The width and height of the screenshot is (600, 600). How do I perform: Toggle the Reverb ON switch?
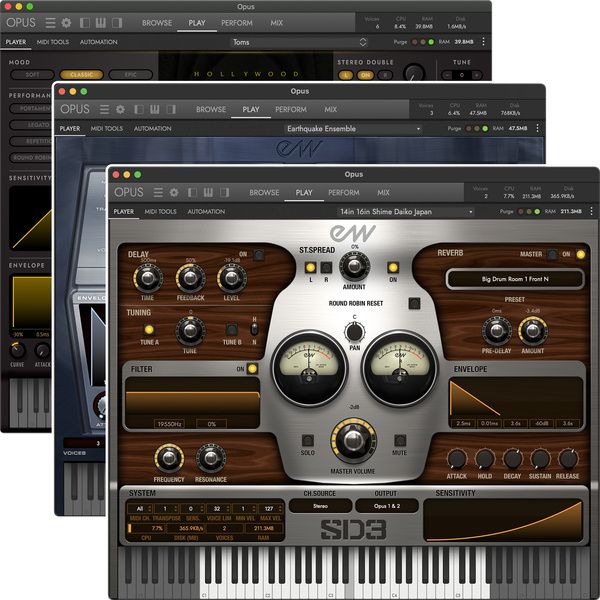[x=580, y=254]
